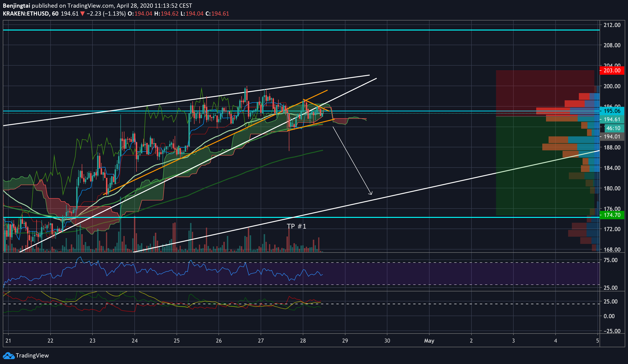Click the RSI 75.00 axis label
The image size is (628, 364).
(x=611, y=260)
